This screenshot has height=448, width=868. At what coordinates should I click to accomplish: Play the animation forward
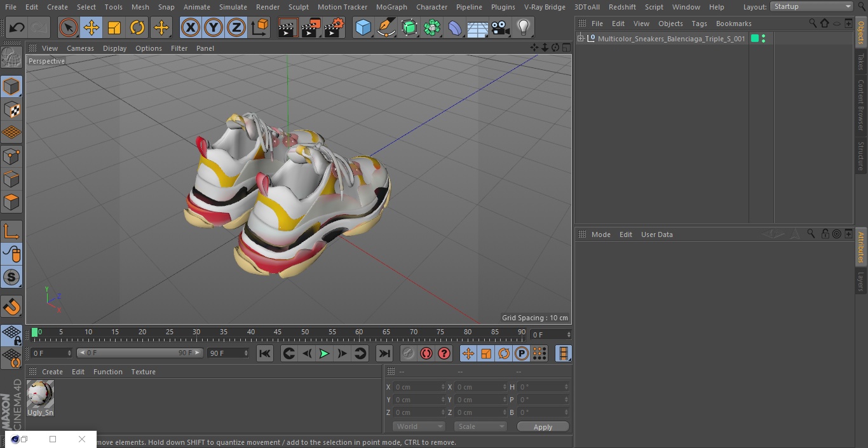(324, 353)
